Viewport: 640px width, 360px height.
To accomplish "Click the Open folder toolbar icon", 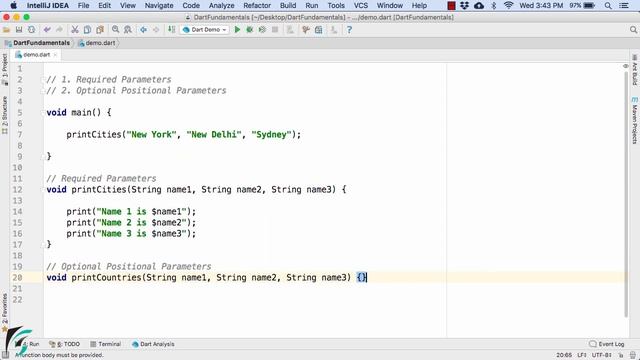I will pyautogui.click(x=6, y=30).
